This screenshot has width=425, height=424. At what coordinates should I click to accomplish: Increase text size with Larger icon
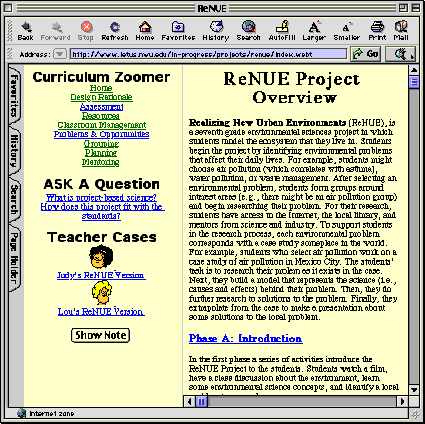click(314, 27)
